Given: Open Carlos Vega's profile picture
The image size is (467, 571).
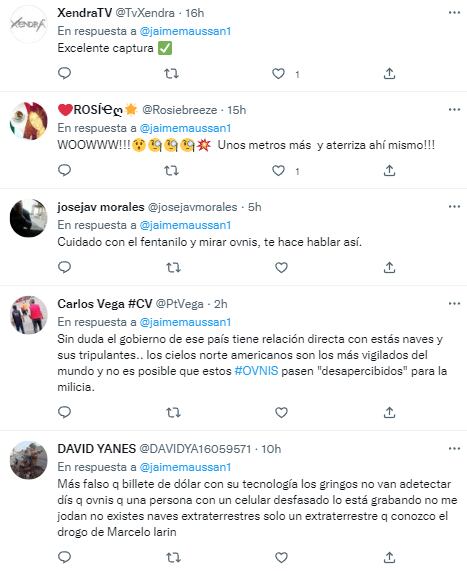Looking at the screenshot, I should pos(28,315).
